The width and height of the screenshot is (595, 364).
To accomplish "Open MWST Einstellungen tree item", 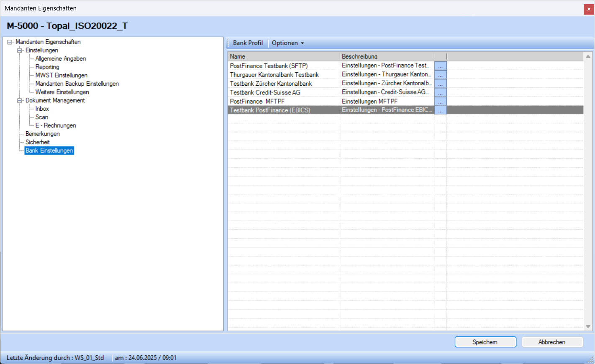I will [62, 76].
